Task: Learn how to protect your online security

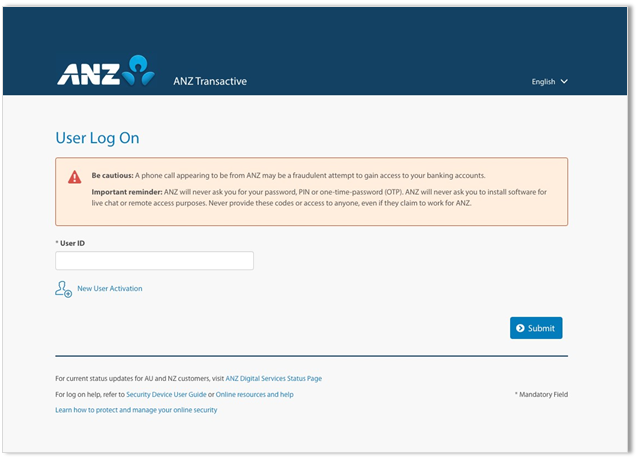Action: point(136,410)
